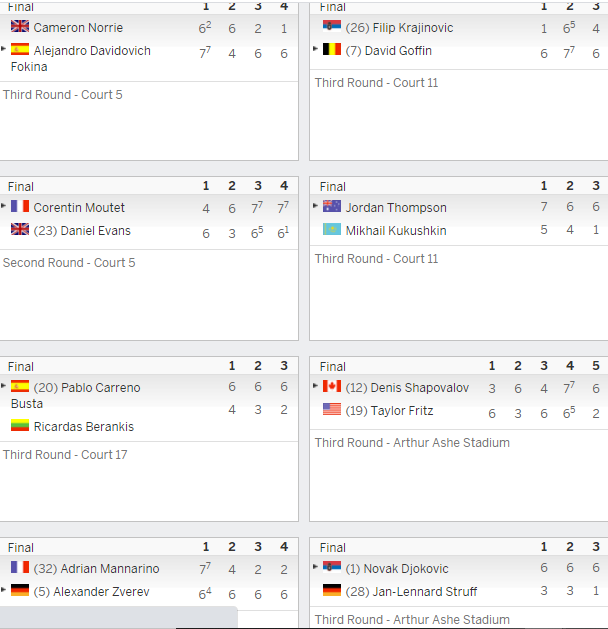This screenshot has width=608, height=629.
Task: Click winner arrow next to Jordan Thompson
Action: point(315,206)
